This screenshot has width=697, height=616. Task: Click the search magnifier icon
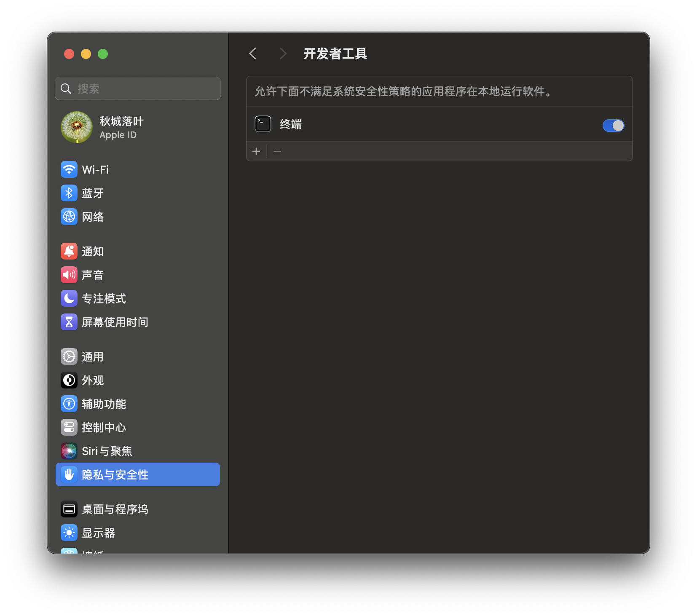click(66, 88)
